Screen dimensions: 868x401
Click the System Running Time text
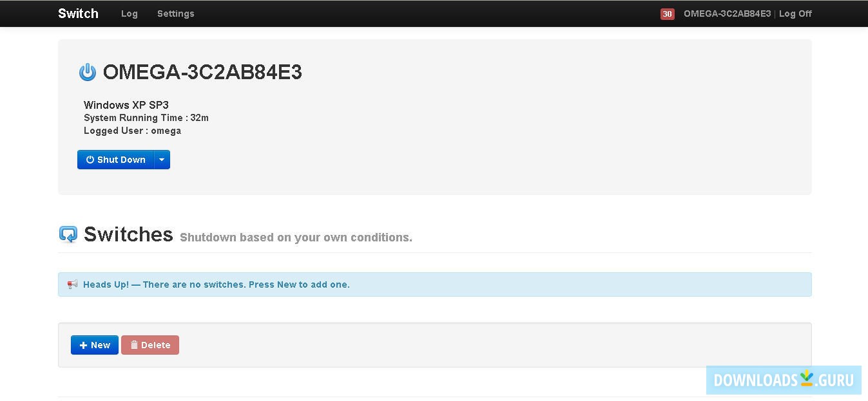(x=146, y=118)
